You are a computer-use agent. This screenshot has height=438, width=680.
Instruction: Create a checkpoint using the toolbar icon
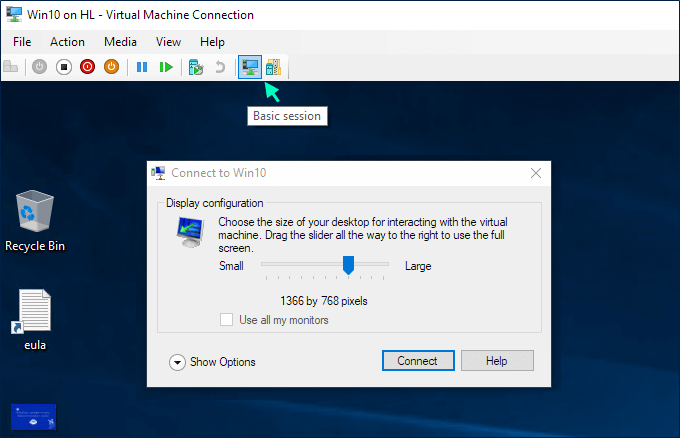click(x=196, y=67)
